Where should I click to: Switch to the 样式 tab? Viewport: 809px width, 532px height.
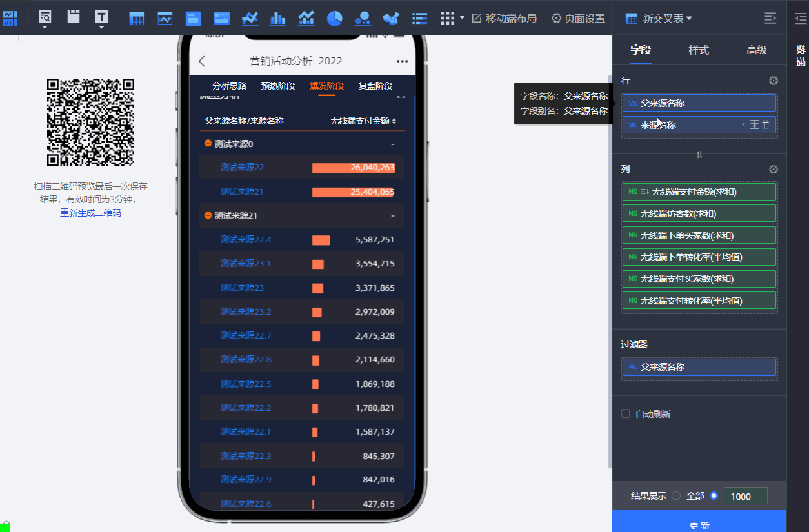698,50
